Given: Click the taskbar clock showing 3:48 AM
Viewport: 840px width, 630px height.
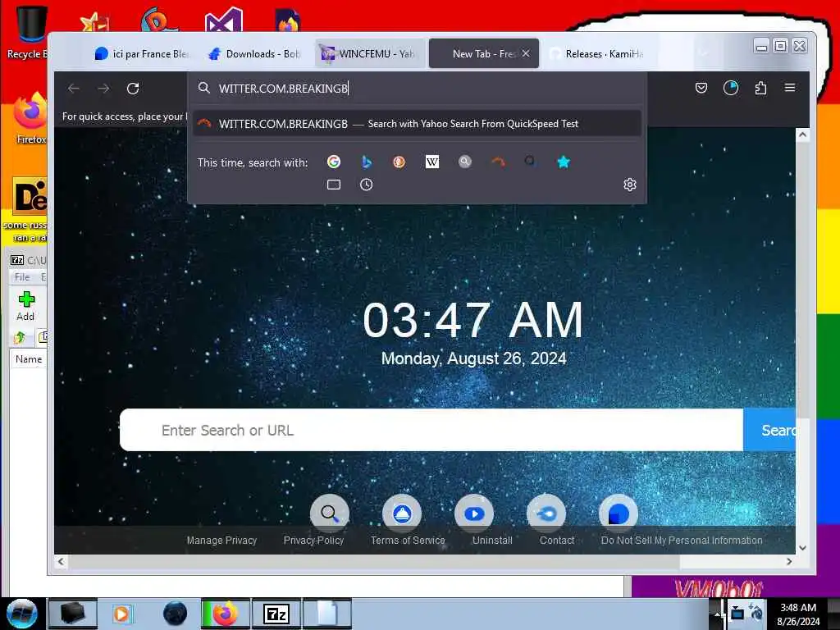Looking at the screenshot, I should tap(798, 614).
